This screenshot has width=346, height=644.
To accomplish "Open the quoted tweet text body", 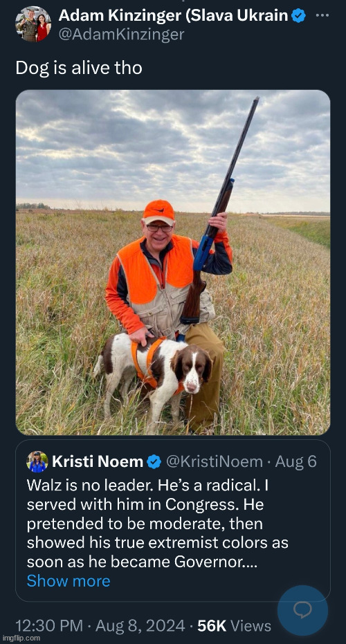I will tap(157, 523).
